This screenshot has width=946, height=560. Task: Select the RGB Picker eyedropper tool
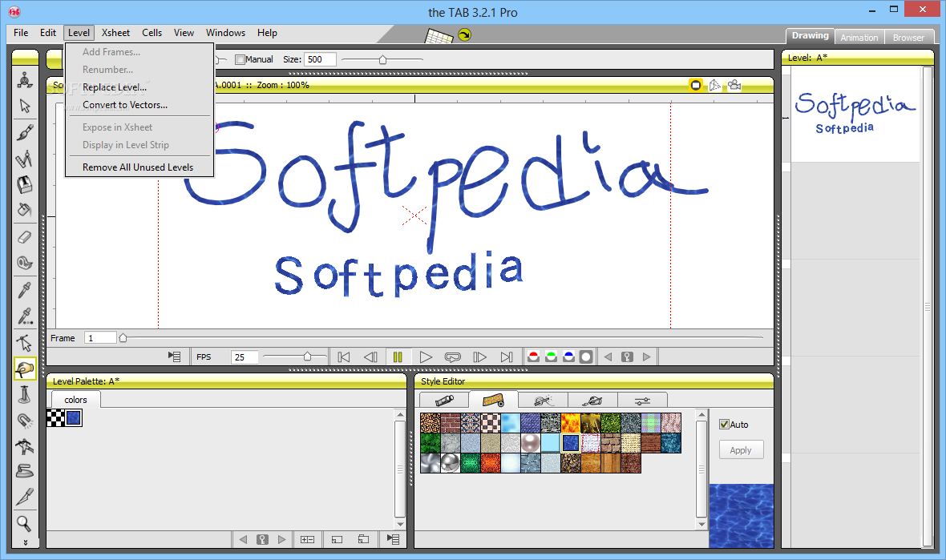(25, 316)
